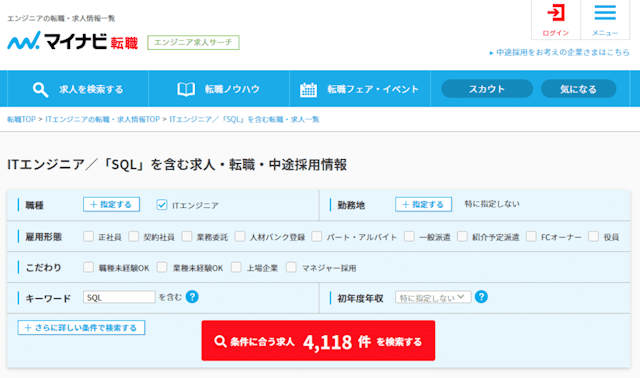This screenshot has height=378, width=640.
Task: Check the 職種未経験OK checkbox
Action: [x=88, y=267]
